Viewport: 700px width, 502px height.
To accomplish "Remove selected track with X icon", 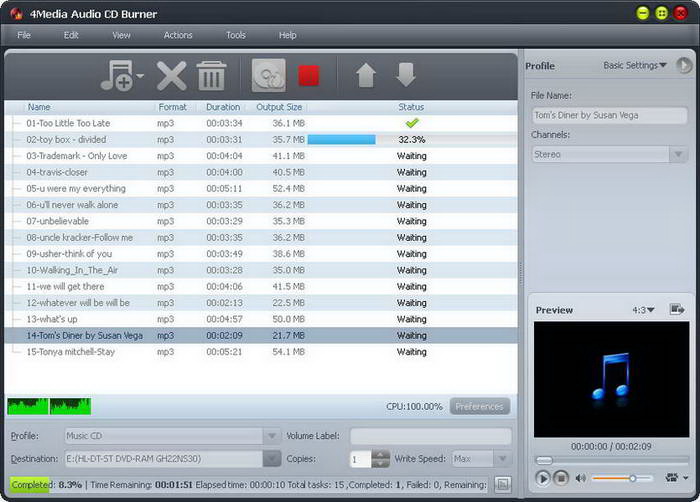I will click(x=172, y=76).
